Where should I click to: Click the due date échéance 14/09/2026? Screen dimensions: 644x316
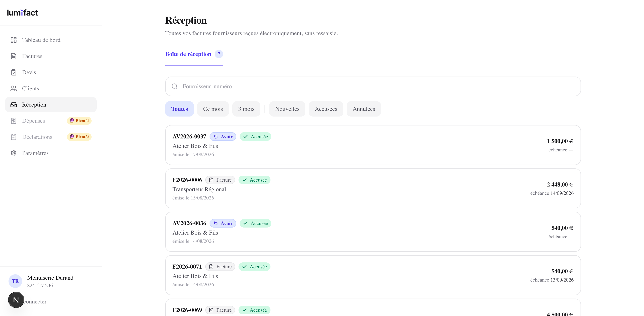pyautogui.click(x=552, y=193)
